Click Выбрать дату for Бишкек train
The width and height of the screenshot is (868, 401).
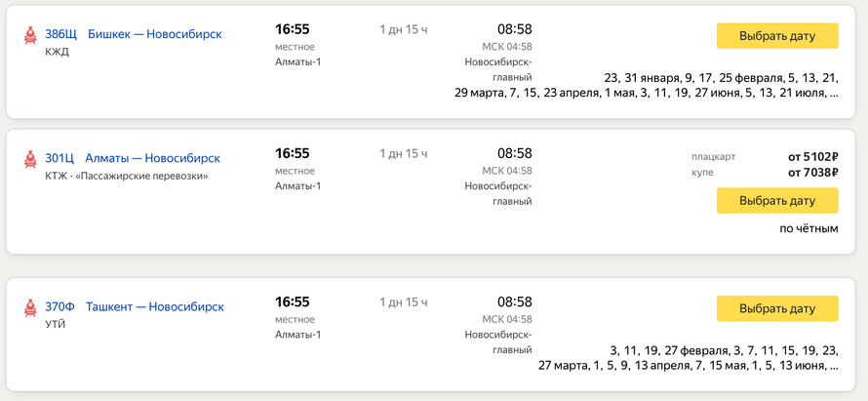[777, 36]
